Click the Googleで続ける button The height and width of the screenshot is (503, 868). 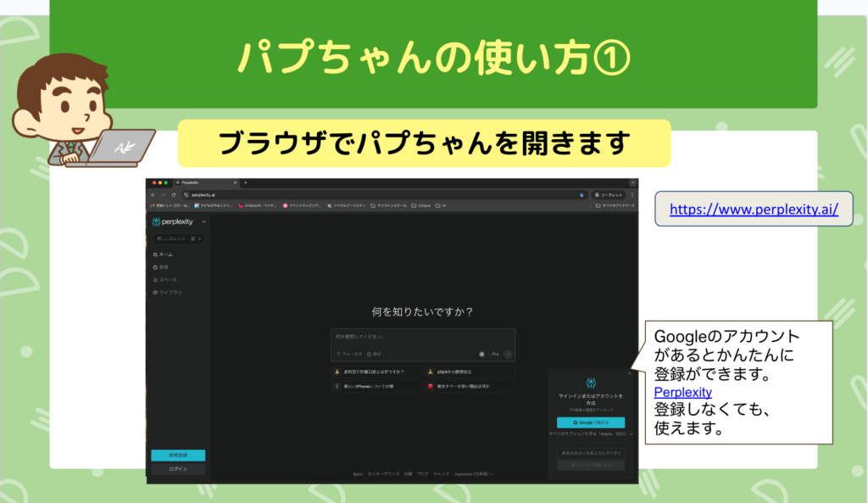[591, 422]
